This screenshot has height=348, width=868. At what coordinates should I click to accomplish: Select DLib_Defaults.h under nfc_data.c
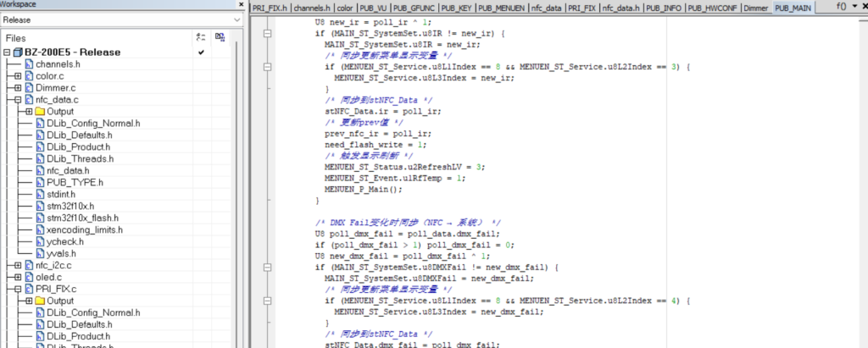coord(79,135)
